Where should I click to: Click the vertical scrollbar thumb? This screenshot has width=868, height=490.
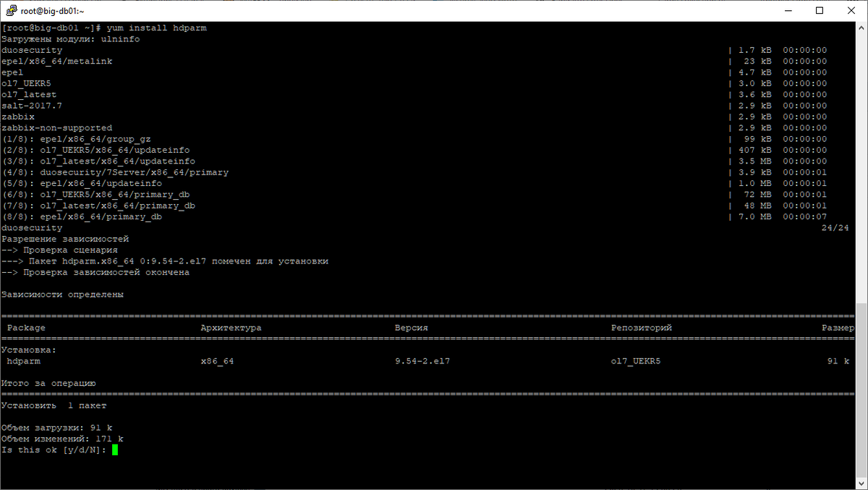[861, 389]
